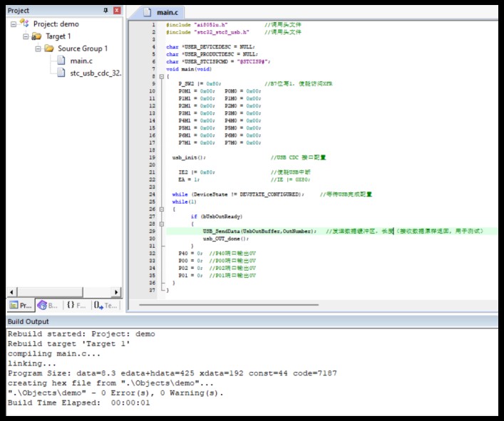Select main.c in the project tree
This screenshot has height=421, width=504.
[81, 61]
